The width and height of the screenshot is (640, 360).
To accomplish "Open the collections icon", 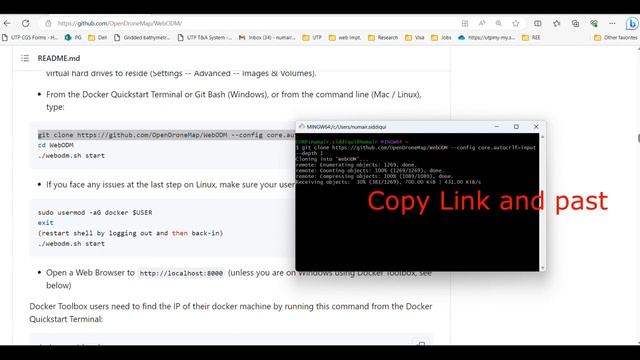I will click(x=576, y=23).
